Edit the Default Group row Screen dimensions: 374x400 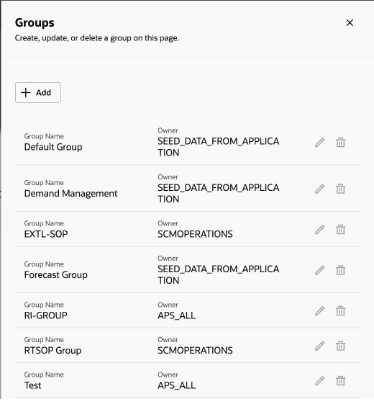click(x=320, y=142)
